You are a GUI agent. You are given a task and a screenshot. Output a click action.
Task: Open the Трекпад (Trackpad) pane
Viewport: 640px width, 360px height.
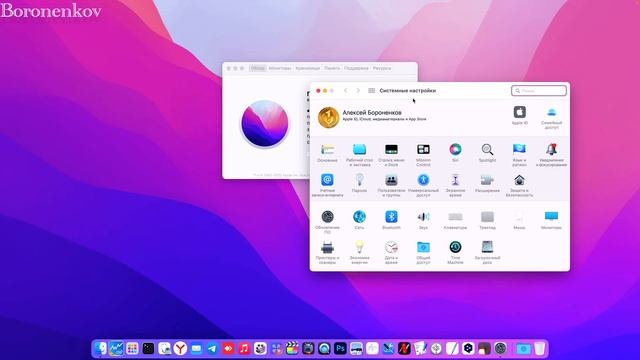(x=487, y=217)
